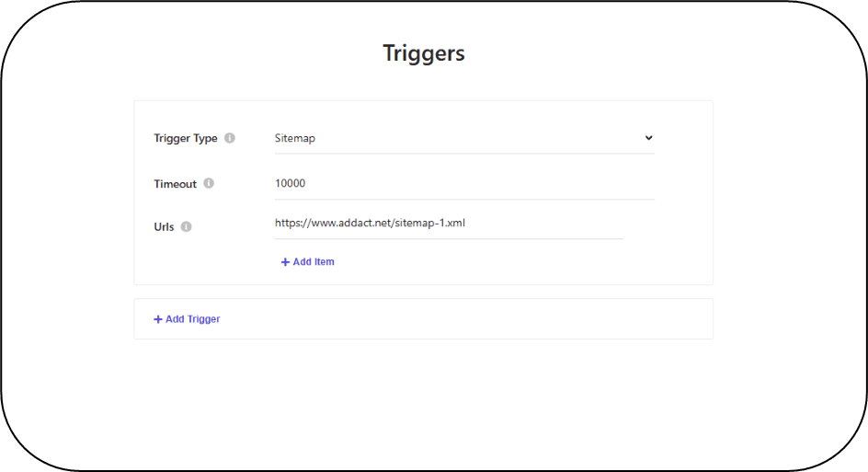Click the info icon beside Urls label
Image resolution: width=868 pixels, height=472 pixels.
187,226
